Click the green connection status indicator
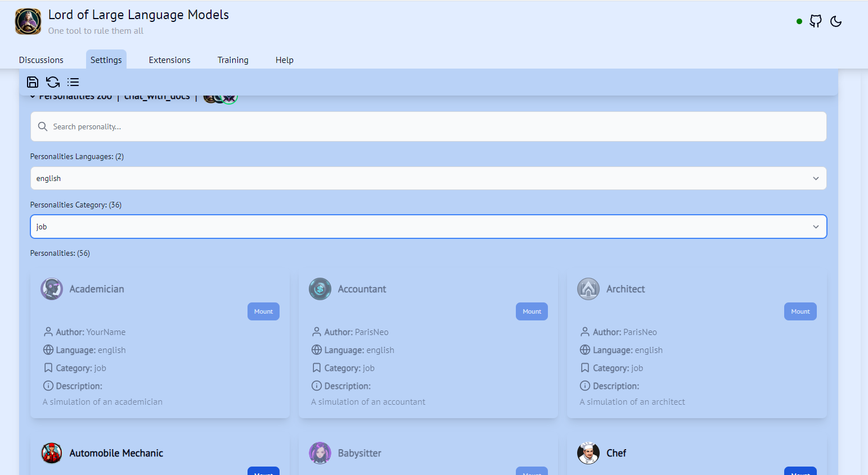This screenshot has width=868, height=475. pos(799,21)
